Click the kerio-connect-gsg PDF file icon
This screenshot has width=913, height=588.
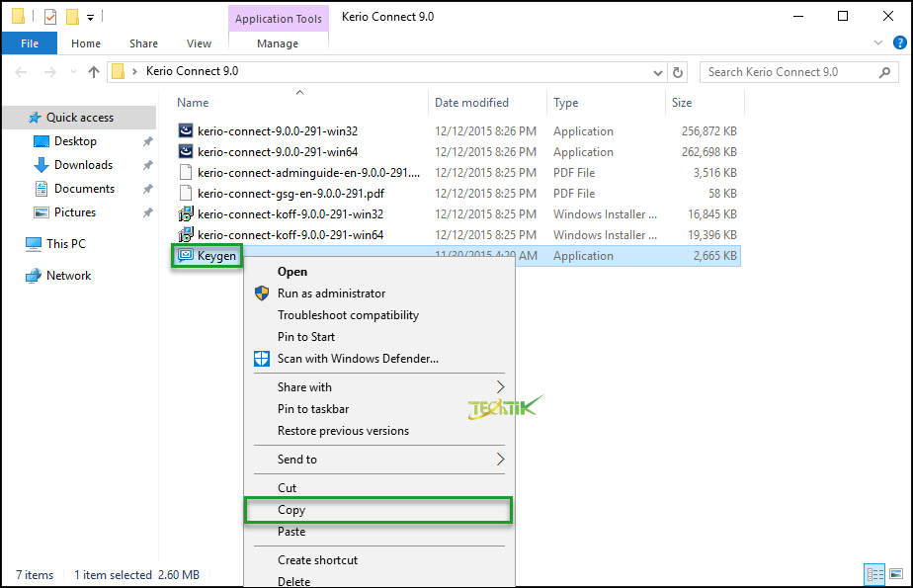click(x=185, y=194)
